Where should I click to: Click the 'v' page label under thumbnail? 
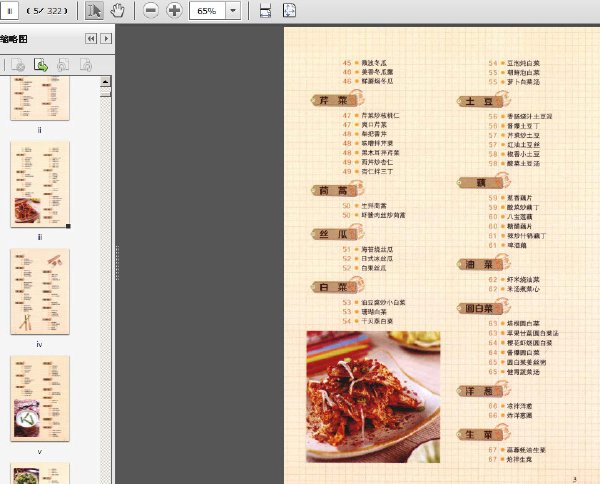[x=39, y=452]
